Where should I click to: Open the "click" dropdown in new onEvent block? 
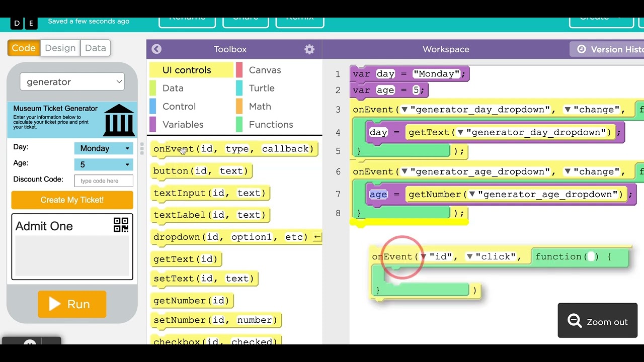coord(469,256)
